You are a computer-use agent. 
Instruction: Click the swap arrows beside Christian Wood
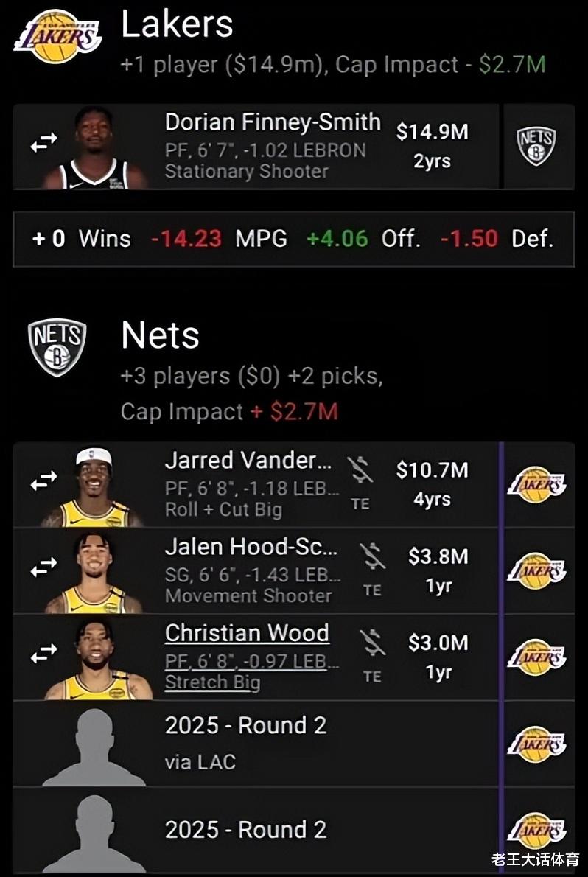point(43,653)
